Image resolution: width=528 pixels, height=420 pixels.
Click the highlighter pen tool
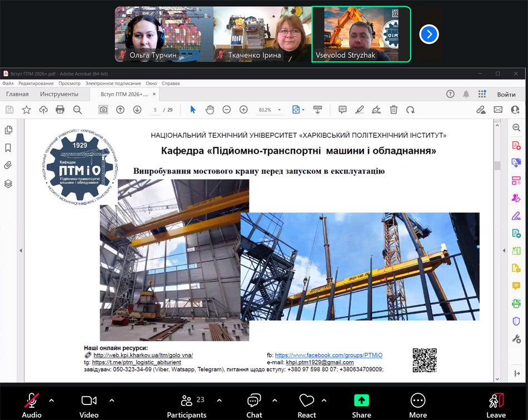360,110
